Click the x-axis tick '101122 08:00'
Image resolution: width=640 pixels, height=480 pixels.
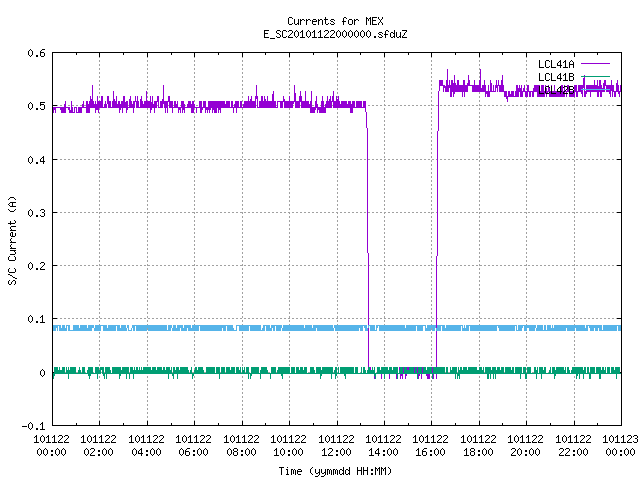pos(241,446)
